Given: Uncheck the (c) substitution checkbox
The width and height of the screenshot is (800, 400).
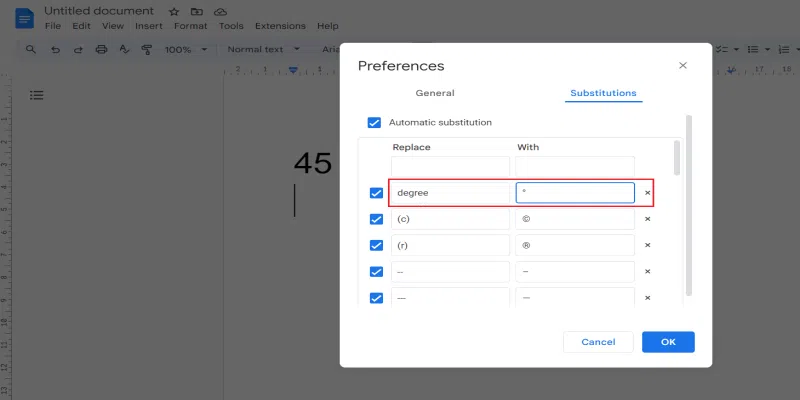Looking at the screenshot, I should tap(376, 219).
